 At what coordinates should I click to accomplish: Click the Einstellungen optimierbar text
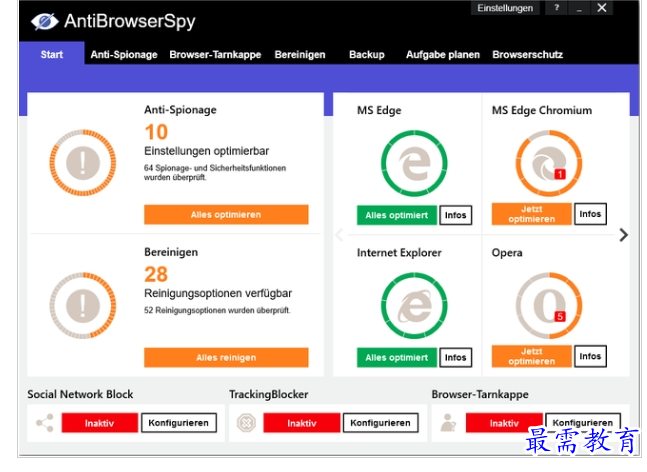coord(206,151)
